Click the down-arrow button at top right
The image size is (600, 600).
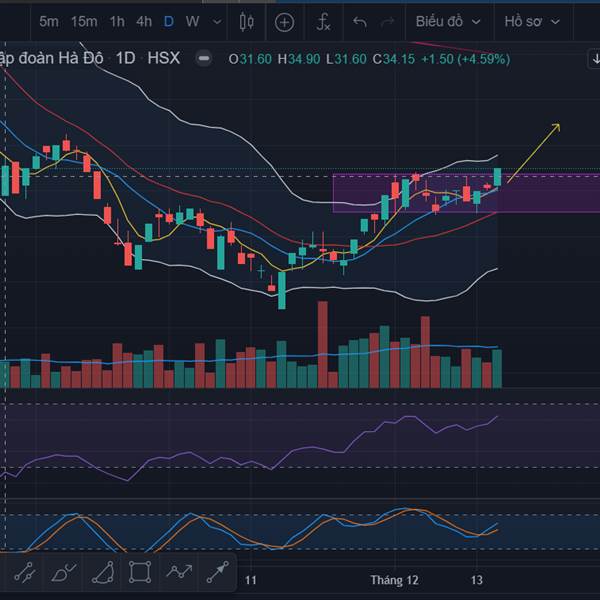coord(595,59)
